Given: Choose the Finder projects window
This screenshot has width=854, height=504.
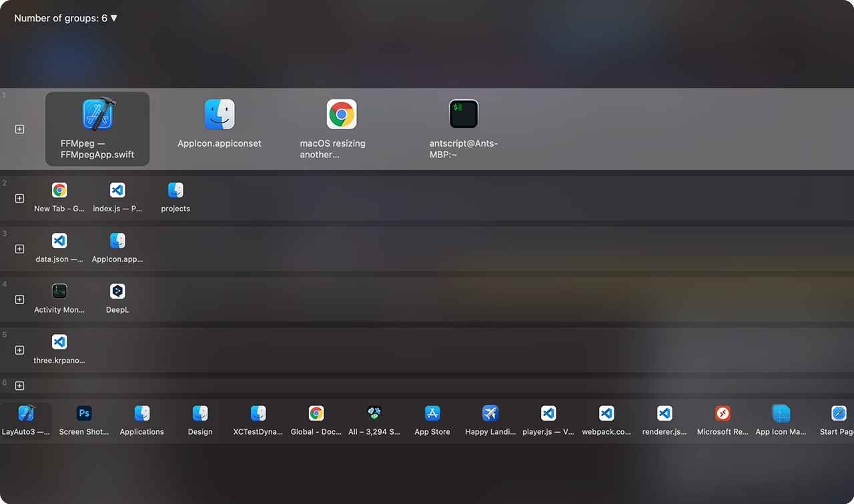Looking at the screenshot, I should click(x=175, y=198).
